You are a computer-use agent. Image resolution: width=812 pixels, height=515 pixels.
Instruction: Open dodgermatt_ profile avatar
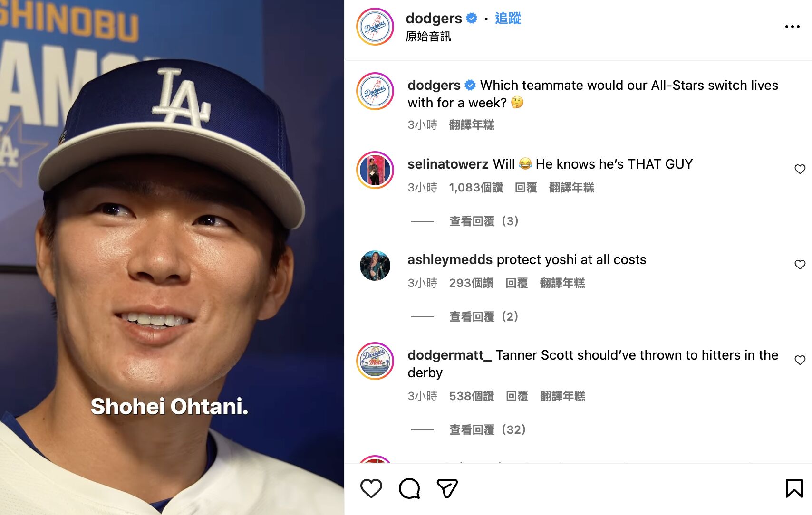tap(375, 361)
